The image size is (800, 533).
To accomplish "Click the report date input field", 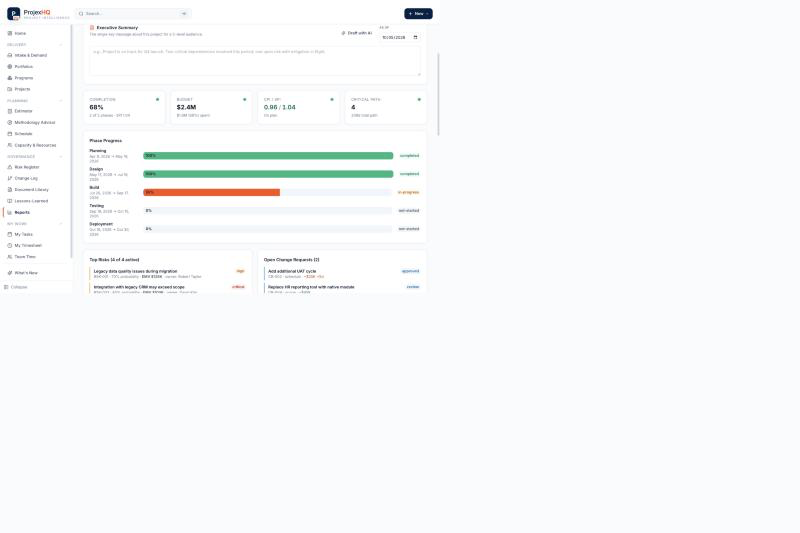I will (x=400, y=37).
